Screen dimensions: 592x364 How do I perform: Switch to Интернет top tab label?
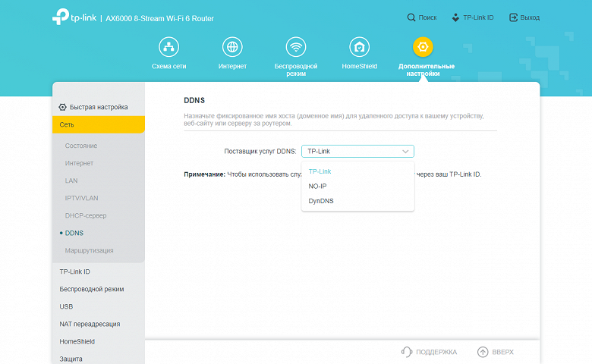click(x=232, y=66)
